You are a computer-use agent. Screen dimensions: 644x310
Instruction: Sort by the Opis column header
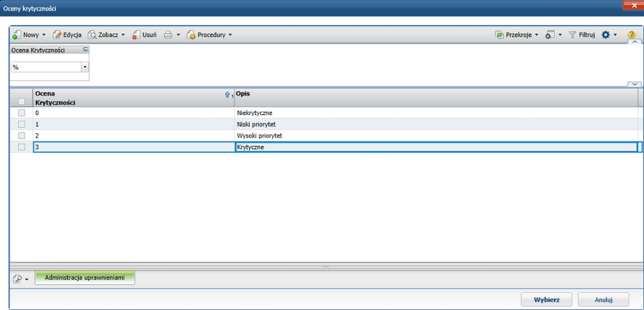pyautogui.click(x=436, y=97)
